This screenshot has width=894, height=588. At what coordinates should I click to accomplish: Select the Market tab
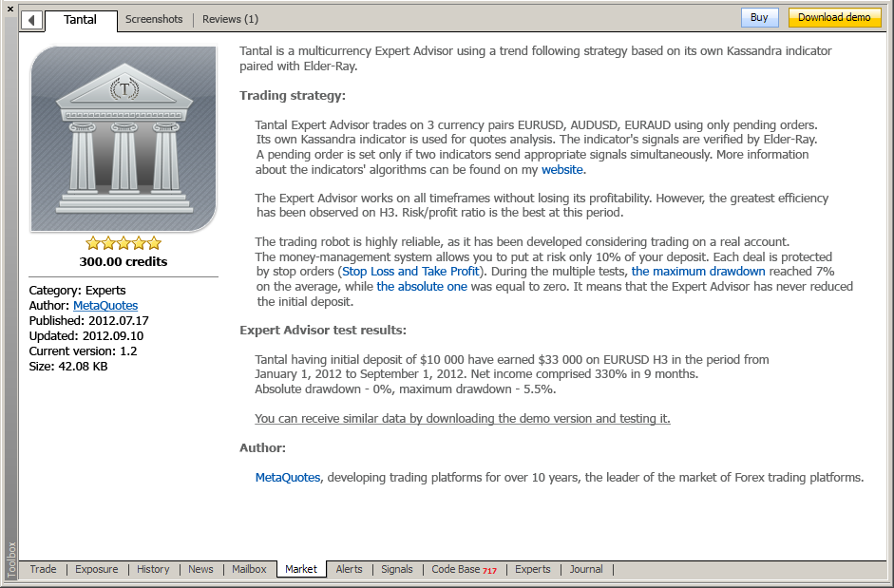click(x=301, y=569)
